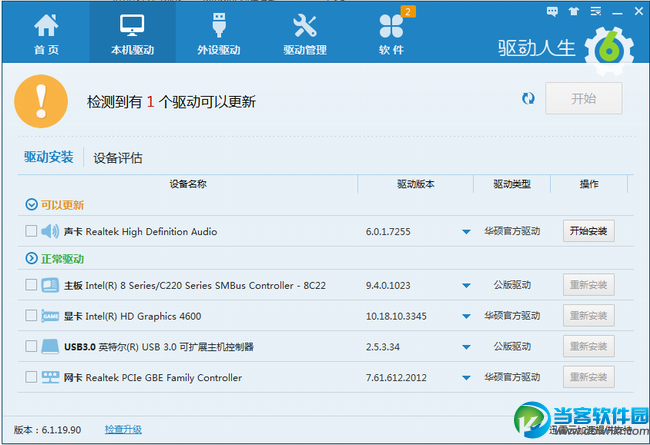This screenshot has width=650, height=445.
Task: Open the main menu icon in title bar
Action: coord(596,12)
